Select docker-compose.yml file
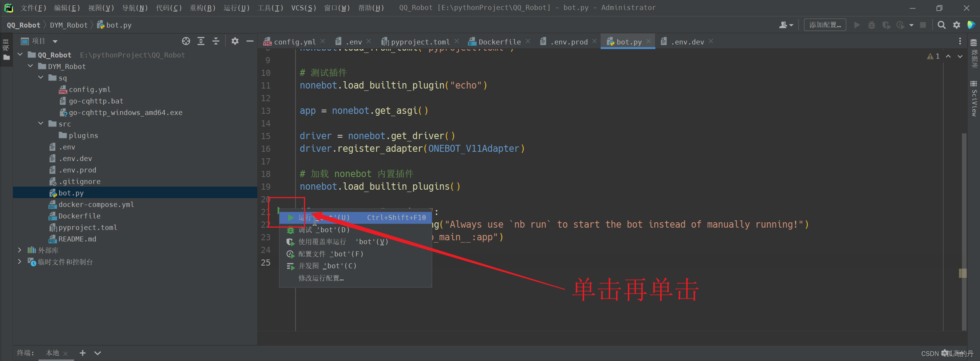 click(96, 204)
